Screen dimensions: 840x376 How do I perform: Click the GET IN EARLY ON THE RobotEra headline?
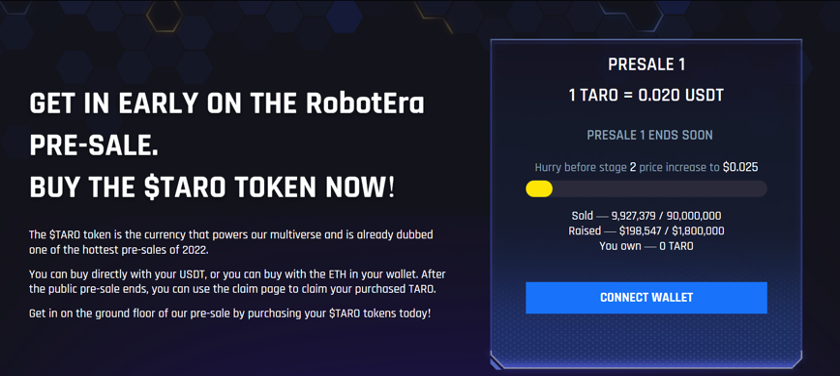[x=227, y=104]
